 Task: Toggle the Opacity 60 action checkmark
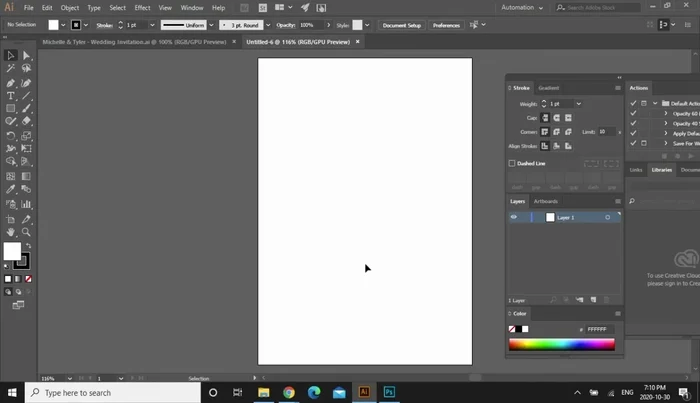click(x=633, y=113)
